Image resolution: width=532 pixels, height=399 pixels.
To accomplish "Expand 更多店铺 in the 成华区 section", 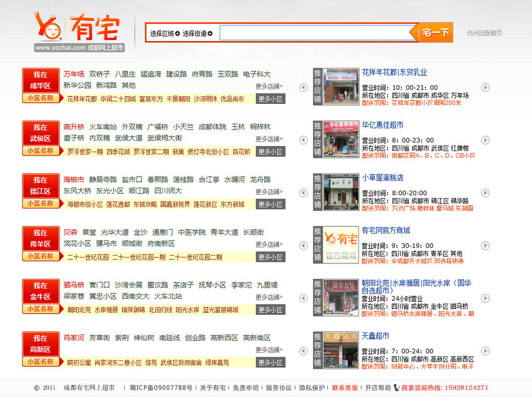I will coord(269,86).
